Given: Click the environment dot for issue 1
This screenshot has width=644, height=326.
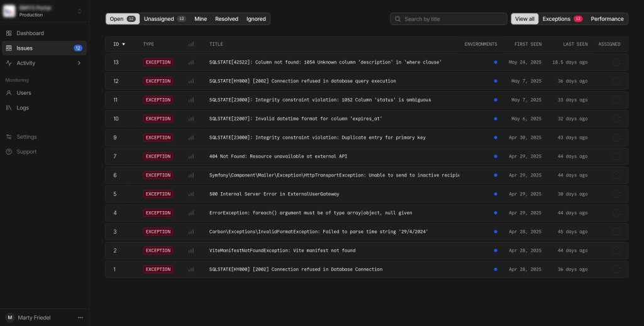Looking at the screenshot, I should coord(496,270).
